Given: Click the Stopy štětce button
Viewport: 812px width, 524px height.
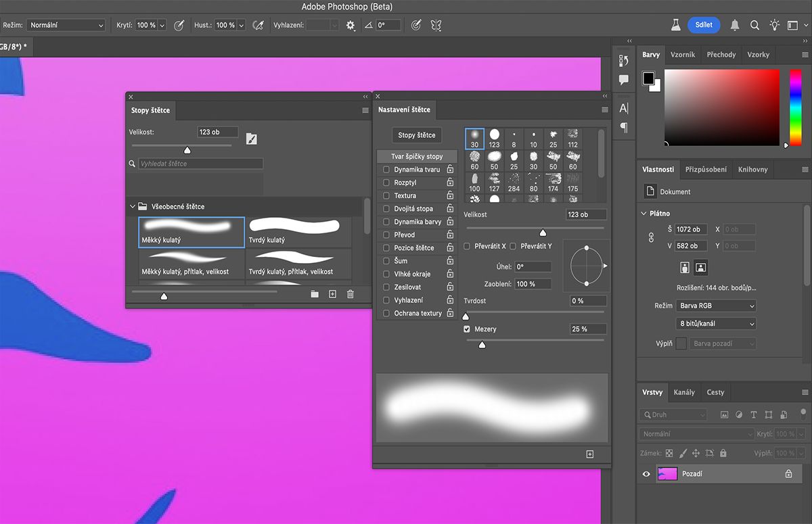Looking at the screenshot, I should [416, 135].
